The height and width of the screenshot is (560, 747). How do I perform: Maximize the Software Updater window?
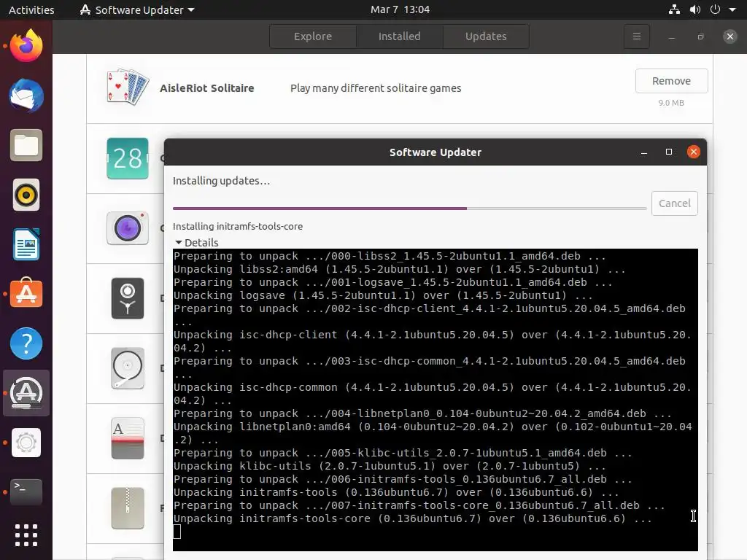668,152
